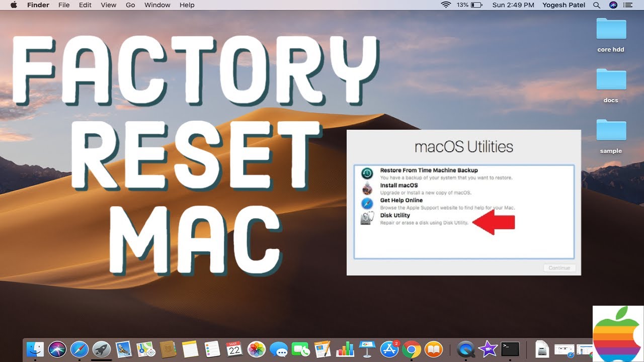Viewport: 644px width, 362px height.
Task: Open the View menu
Action: coord(108,5)
